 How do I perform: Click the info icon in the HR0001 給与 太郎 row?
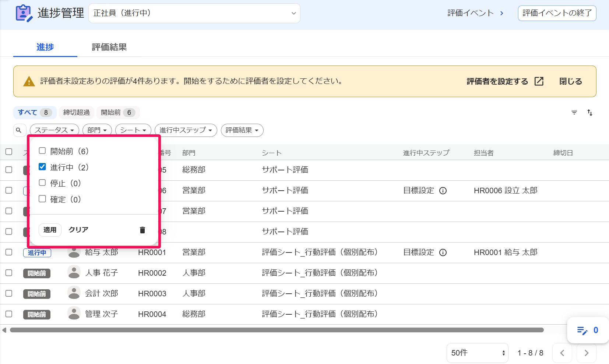(x=443, y=252)
